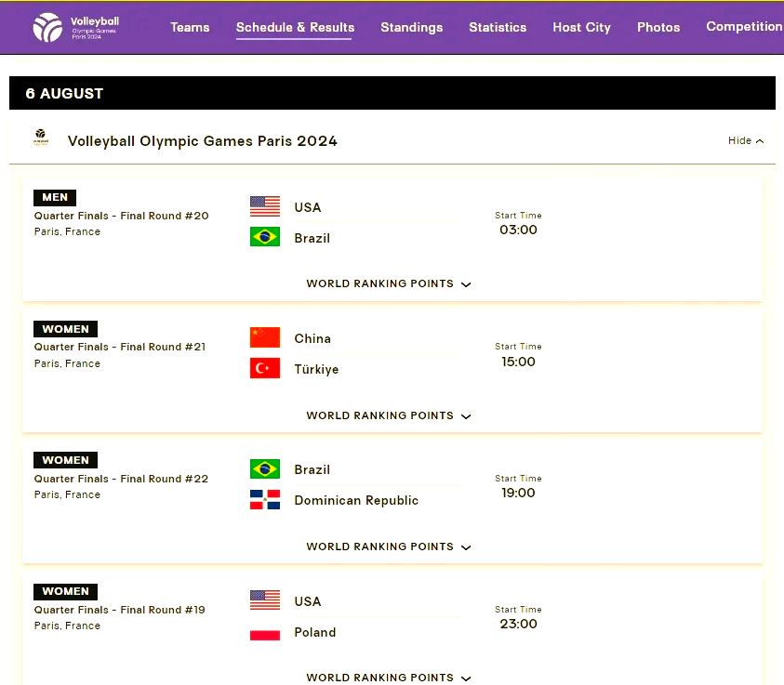Open the Competition menu item
784x685 pixels.
coord(745,26)
